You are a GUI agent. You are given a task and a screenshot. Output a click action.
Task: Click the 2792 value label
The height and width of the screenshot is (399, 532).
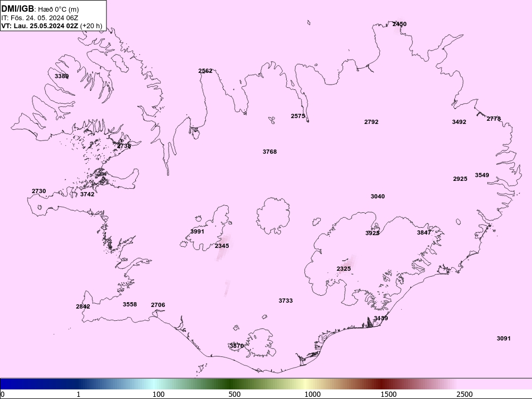tap(371, 121)
